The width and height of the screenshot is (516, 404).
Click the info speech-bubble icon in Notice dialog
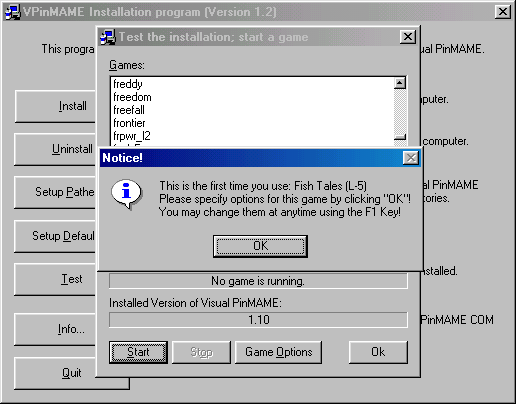click(x=127, y=194)
